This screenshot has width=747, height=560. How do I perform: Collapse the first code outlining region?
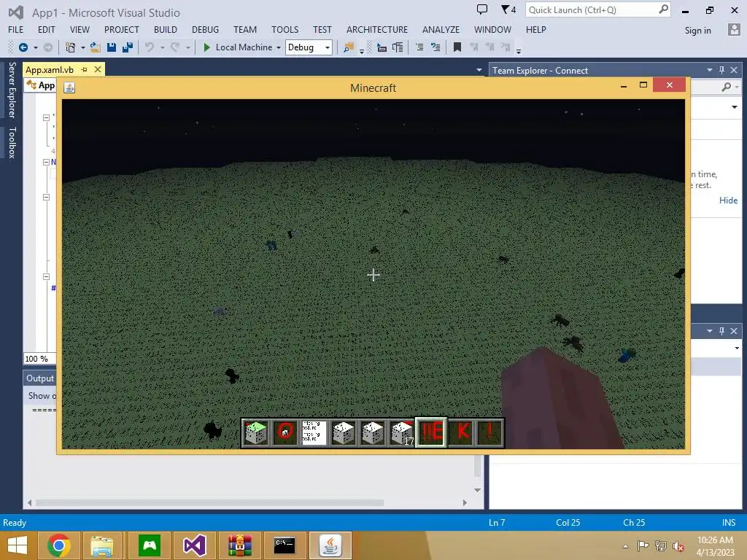pyautogui.click(x=46, y=117)
